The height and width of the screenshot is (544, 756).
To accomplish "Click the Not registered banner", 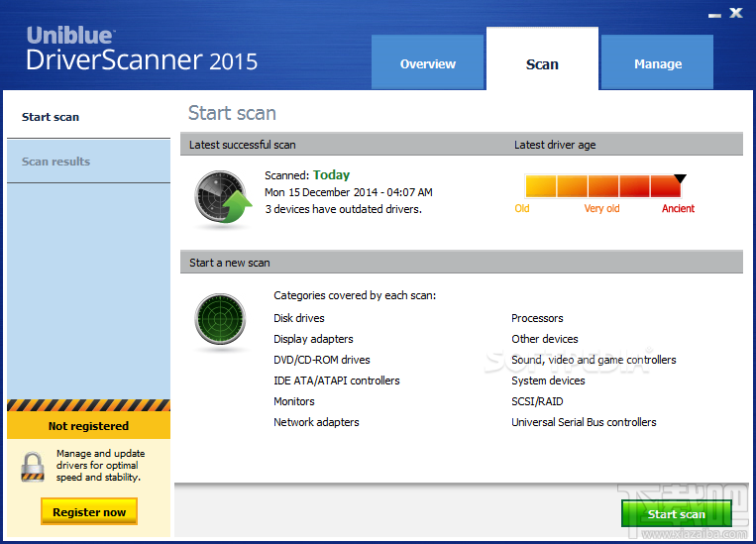I will click(x=89, y=425).
